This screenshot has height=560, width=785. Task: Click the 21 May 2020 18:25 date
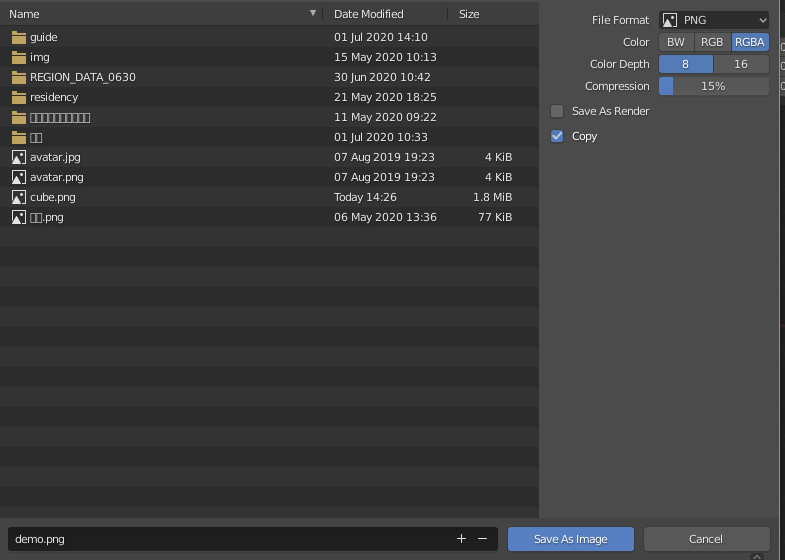pyautogui.click(x=385, y=97)
